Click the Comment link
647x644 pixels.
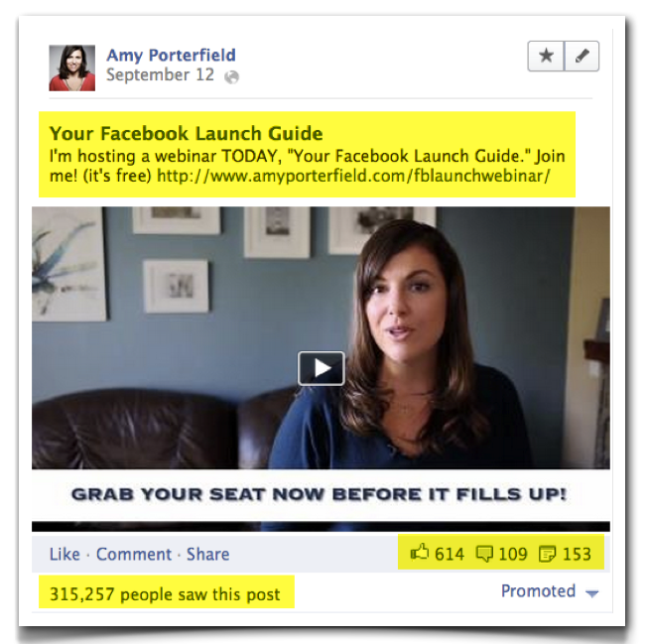point(134,554)
